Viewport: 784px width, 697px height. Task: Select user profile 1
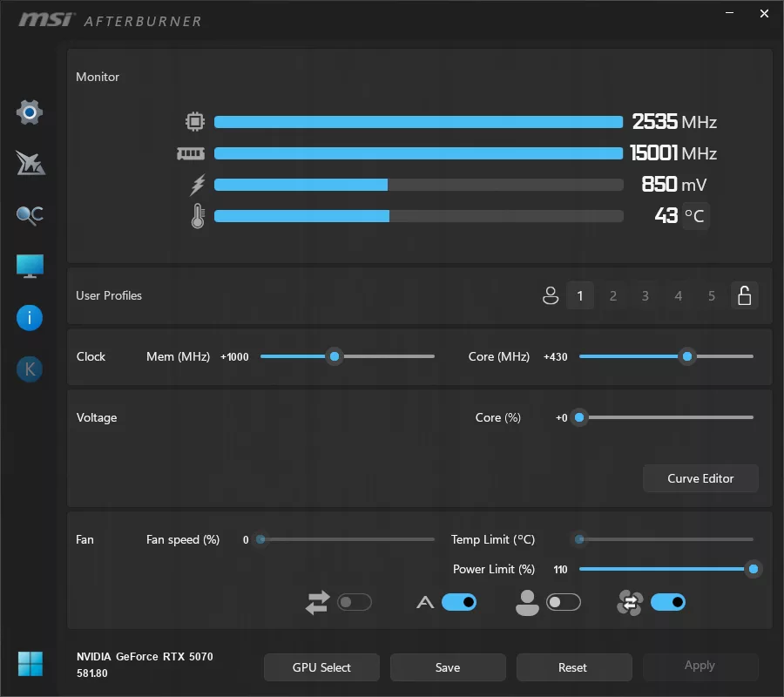pyautogui.click(x=580, y=295)
